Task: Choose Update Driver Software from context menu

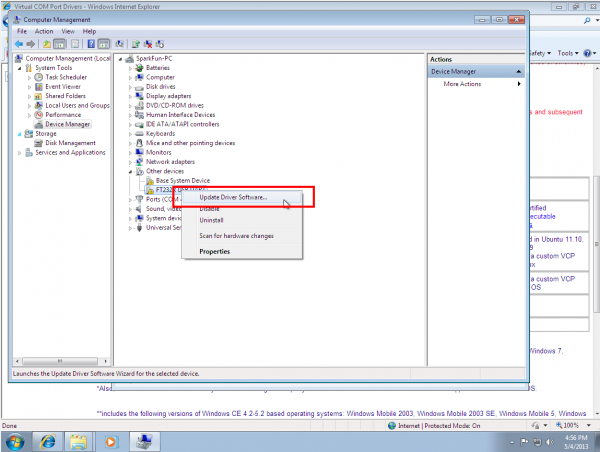Action: coord(243,197)
